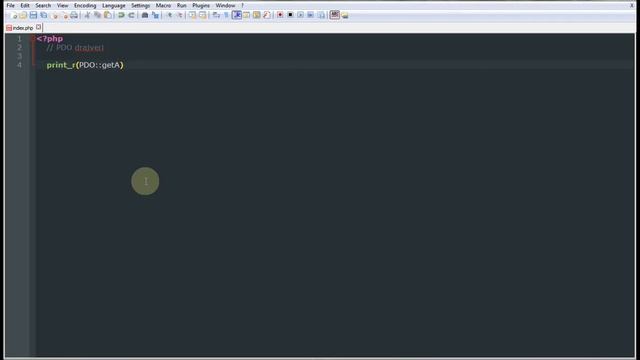Open the View menu
The height and width of the screenshot is (360, 640).
pos(62,5)
